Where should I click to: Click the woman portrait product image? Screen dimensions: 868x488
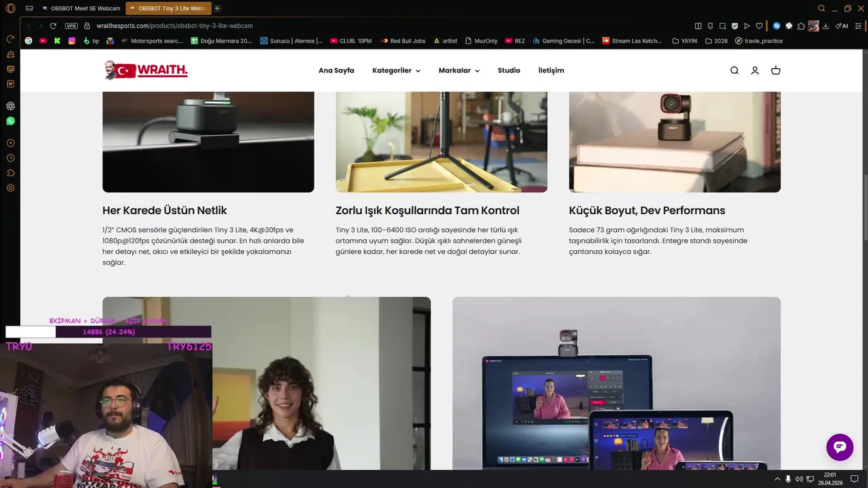267,383
